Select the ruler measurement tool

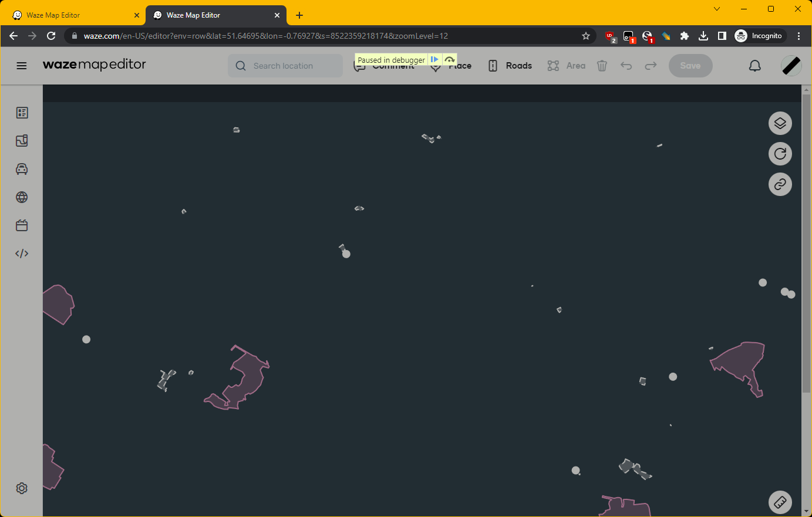tap(780, 502)
